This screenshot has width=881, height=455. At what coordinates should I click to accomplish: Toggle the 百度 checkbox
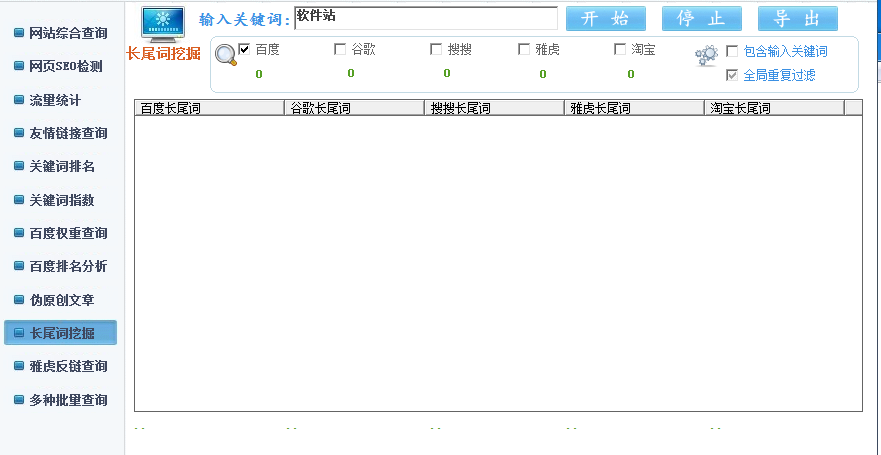point(244,49)
